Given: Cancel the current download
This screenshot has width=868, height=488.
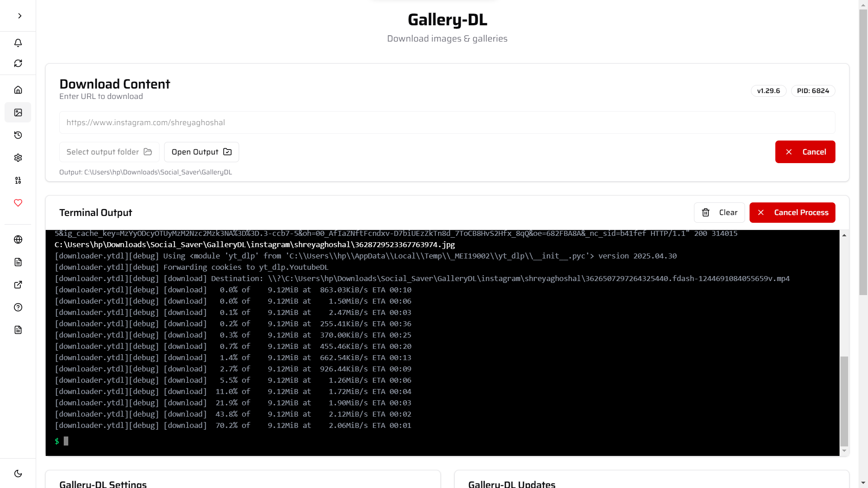Looking at the screenshot, I should point(805,152).
